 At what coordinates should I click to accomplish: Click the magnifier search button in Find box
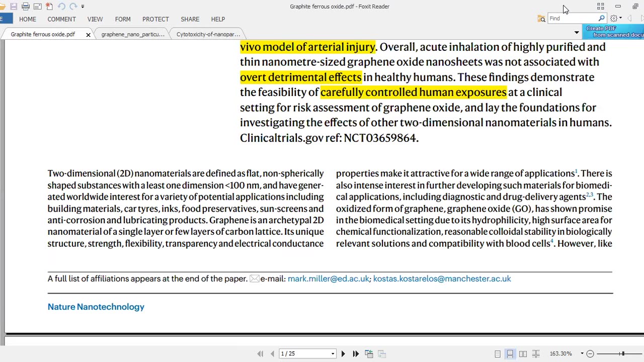[x=601, y=19]
